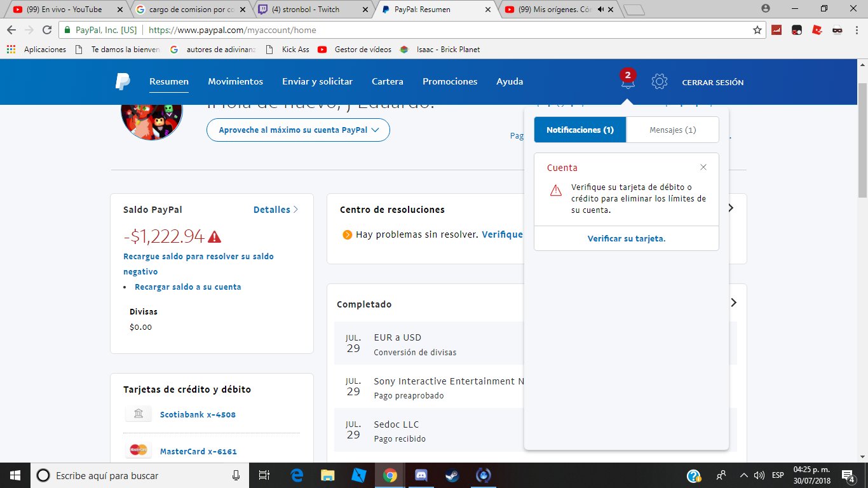Open the Windows Start menu
The height and width of the screenshot is (488, 868).
(15, 475)
